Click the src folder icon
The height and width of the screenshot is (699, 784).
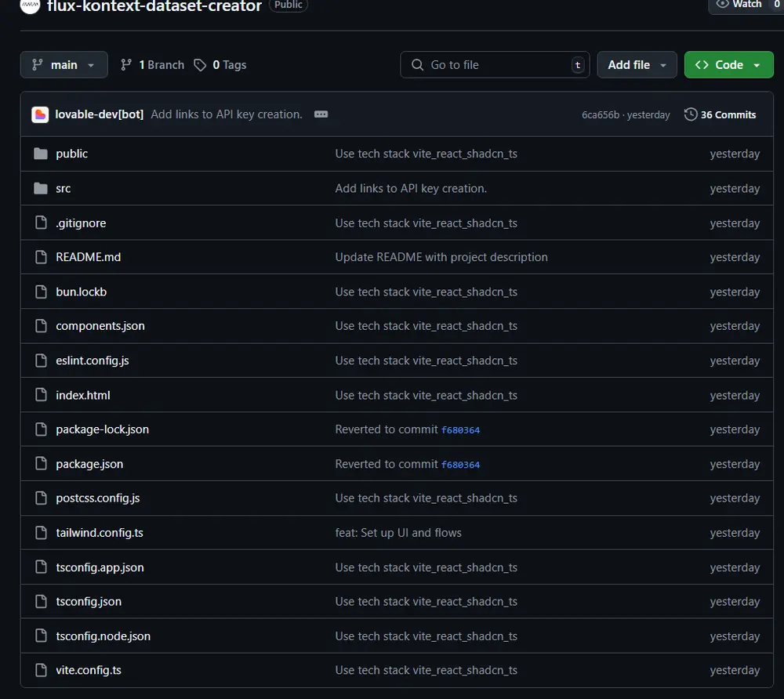pos(41,188)
